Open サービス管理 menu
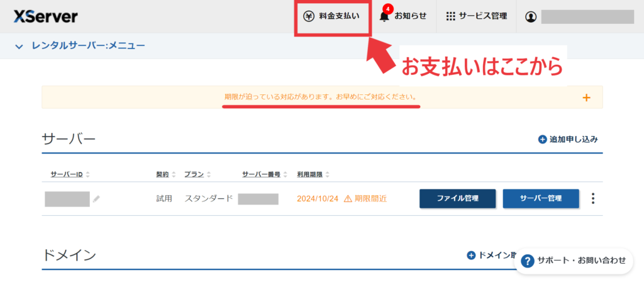 pyautogui.click(x=476, y=16)
